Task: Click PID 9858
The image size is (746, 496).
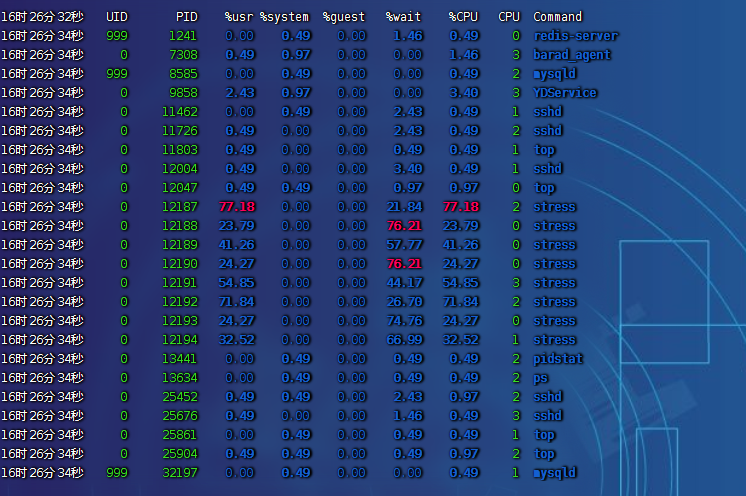Action: coord(183,93)
